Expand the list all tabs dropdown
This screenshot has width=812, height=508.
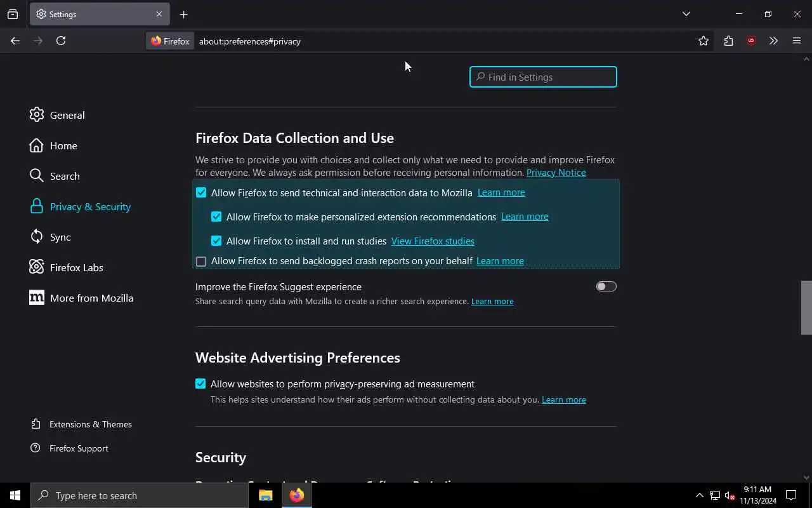coord(686,14)
